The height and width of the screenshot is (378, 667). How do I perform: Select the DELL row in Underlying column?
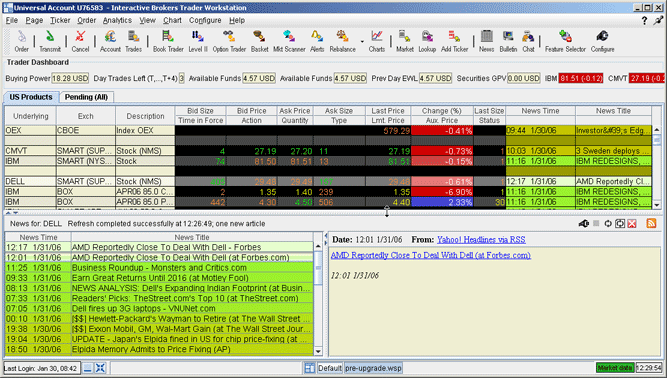click(30, 181)
